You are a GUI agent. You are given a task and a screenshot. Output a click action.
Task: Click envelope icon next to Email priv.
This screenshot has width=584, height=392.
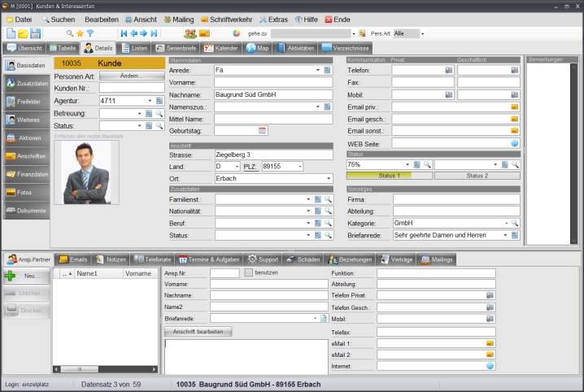[514, 107]
